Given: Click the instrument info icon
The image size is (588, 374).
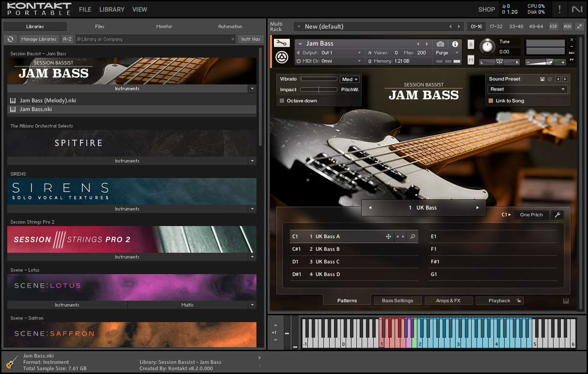Looking at the screenshot, I should pos(455,44).
